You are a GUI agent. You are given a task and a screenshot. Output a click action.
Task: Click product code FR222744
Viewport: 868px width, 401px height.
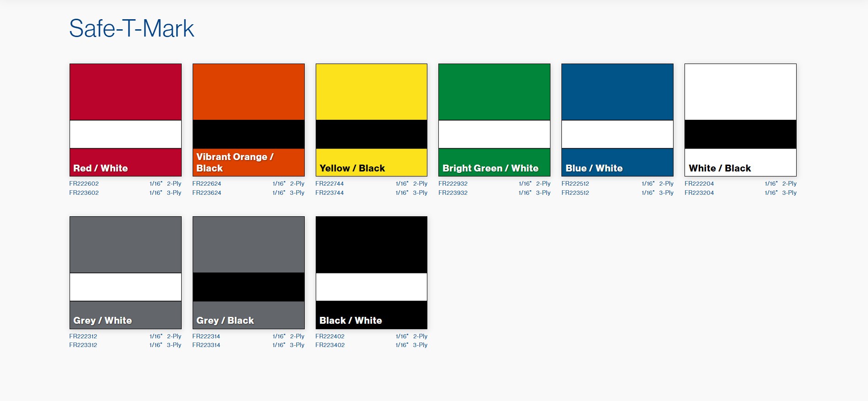click(x=329, y=184)
